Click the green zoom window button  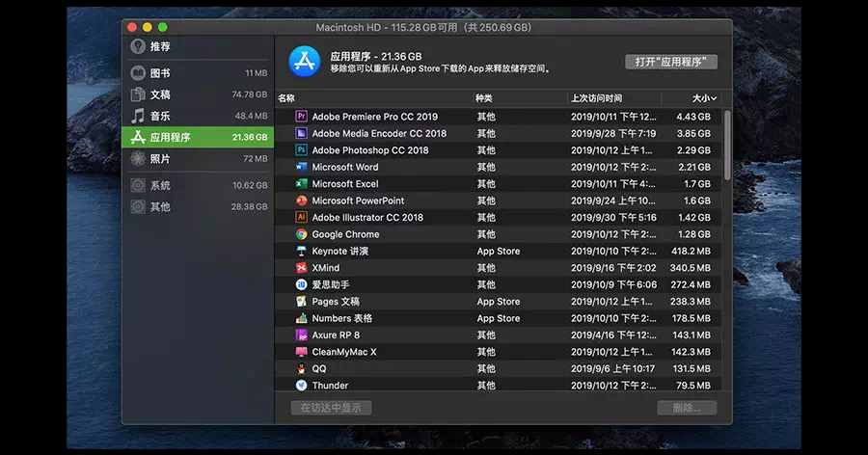click(x=163, y=27)
